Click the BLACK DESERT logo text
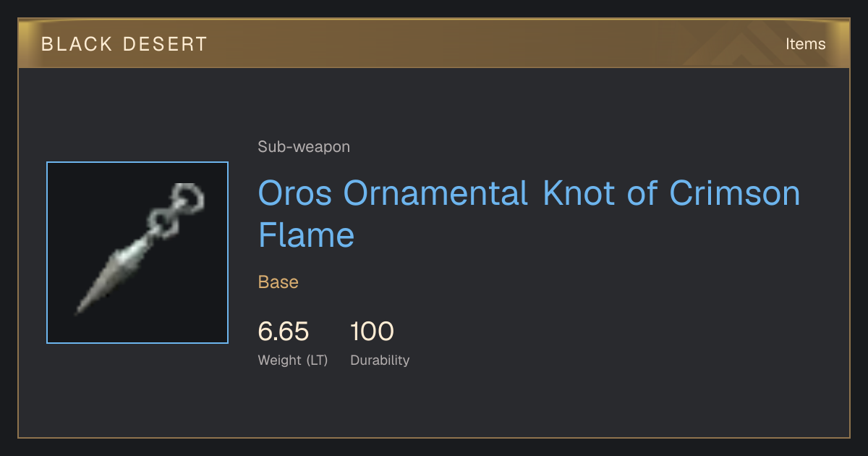868x456 pixels. [124, 44]
